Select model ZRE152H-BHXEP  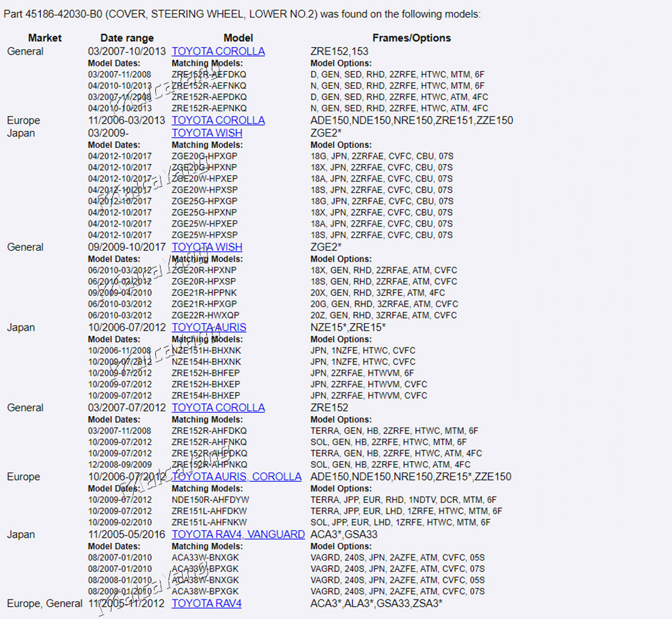206,384
